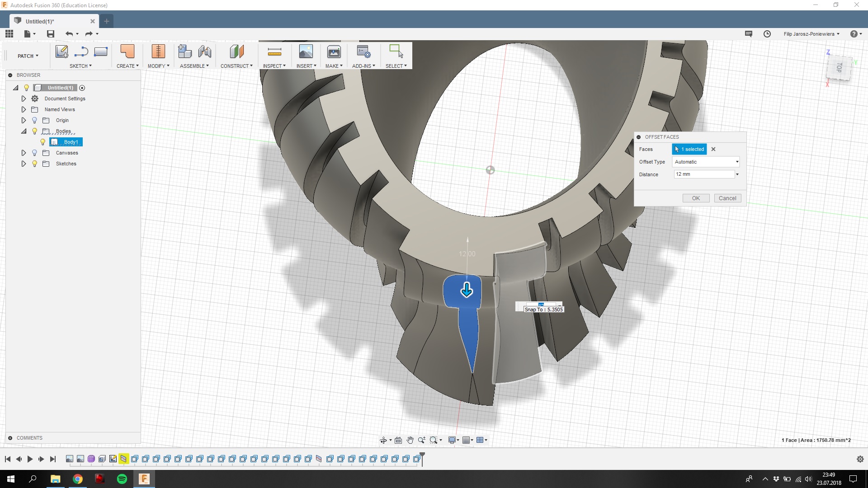The height and width of the screenshot is (488, 868).
Task: Open the Offset Type dropdown
Action: pyautogui.click(x=706, y=162)
